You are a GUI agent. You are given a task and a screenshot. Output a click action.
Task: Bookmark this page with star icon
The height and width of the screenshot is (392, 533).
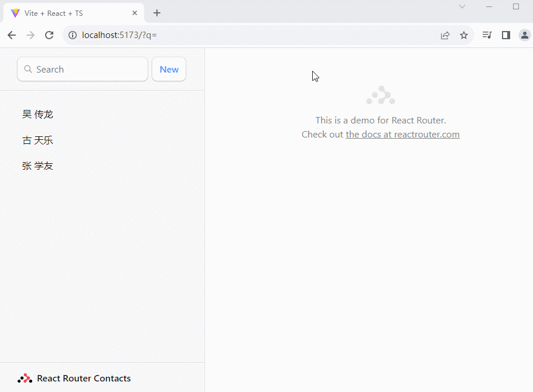(x=464, y=35)
